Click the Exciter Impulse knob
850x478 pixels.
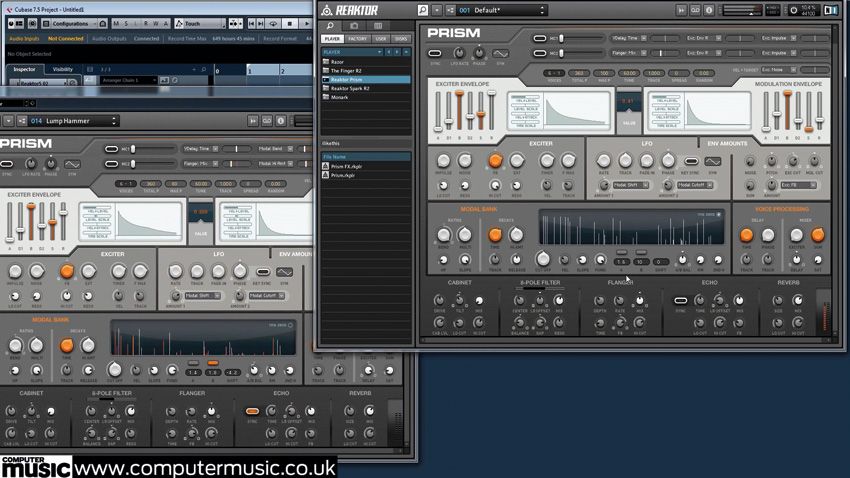pyautogui.click(x=443, y=160)
